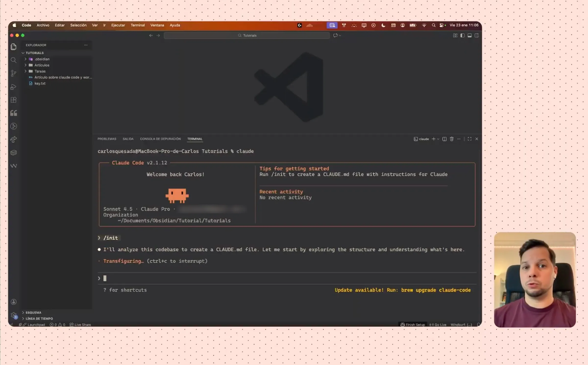Toggle the secondary side bar visibility
The width and height of the screenshot is (588, 365).
(477, 36)
